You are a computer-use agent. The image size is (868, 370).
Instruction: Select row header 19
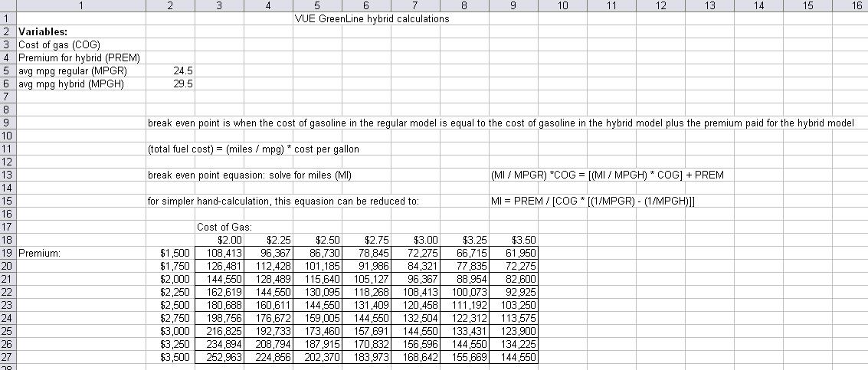pyautogui.click(x=7, y=252)
